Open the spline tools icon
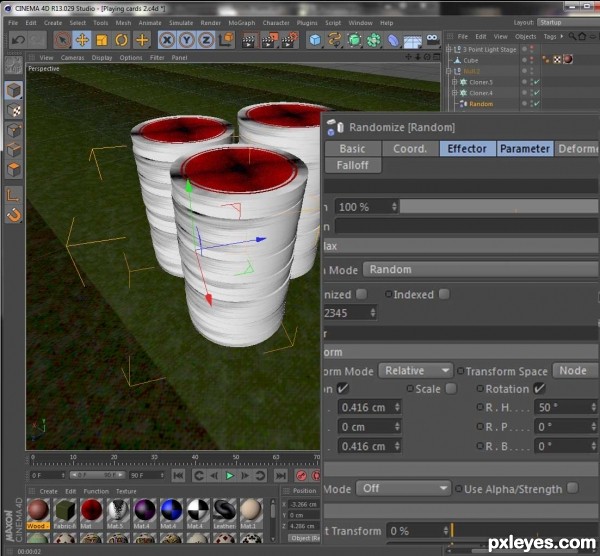Image resolution: width=600 pixels, height=556 pixels. tap(334, 40)
